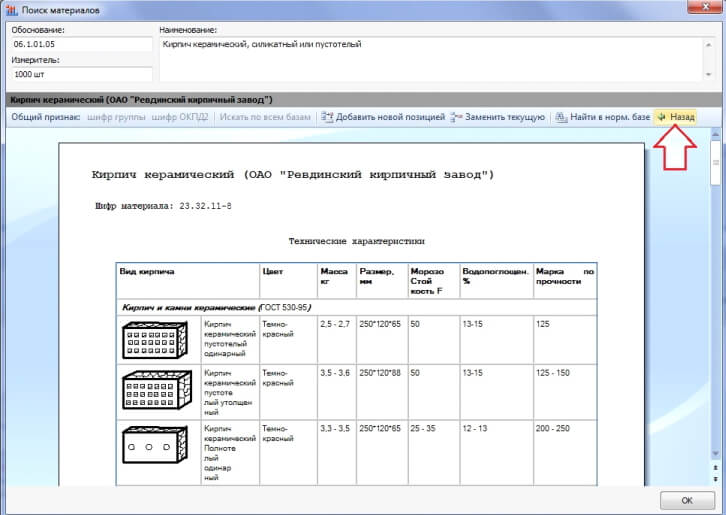Select шифр ОКПД2 option
This screenshot has height=515, width=726.
tap(180, 117)
